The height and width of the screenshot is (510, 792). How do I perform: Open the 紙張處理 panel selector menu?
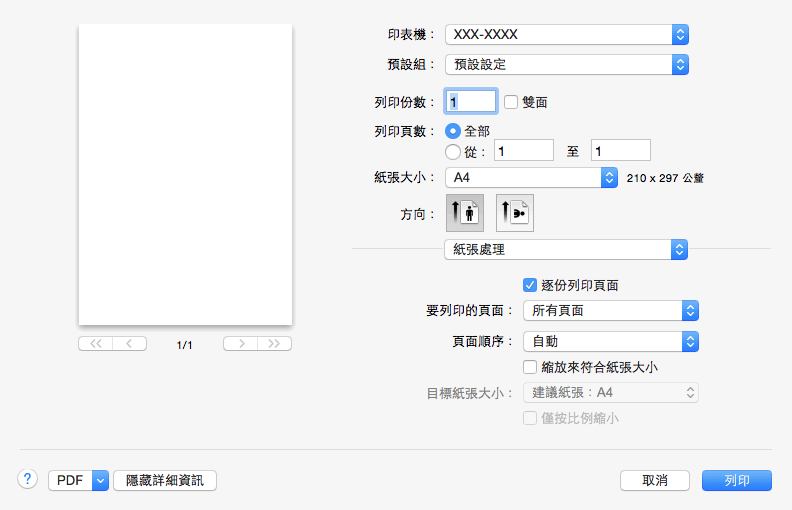tap(566, 249)
